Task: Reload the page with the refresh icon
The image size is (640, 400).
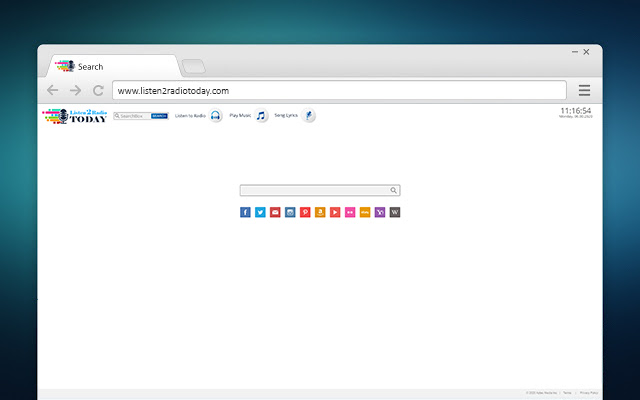Action: [x=98, y=90]
